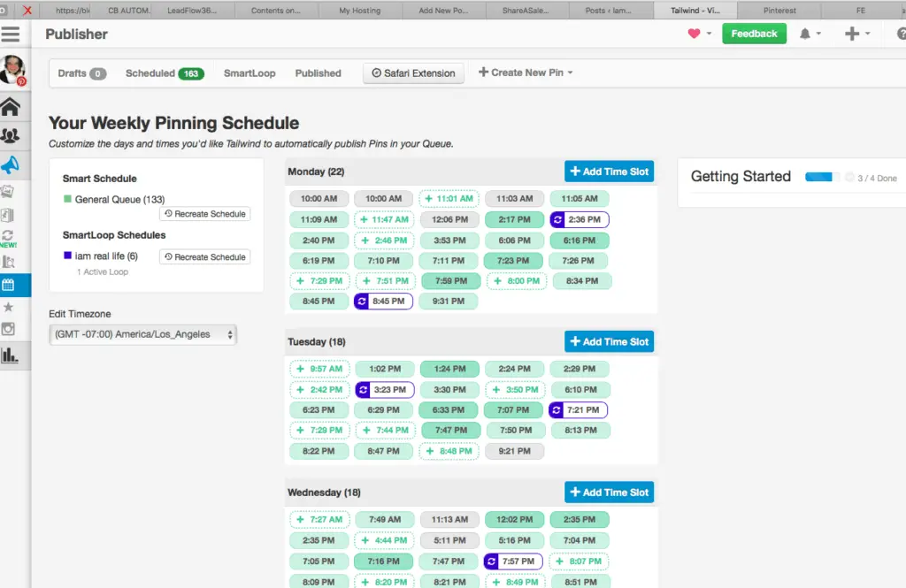Open notifications bell icon

point(805,34)
